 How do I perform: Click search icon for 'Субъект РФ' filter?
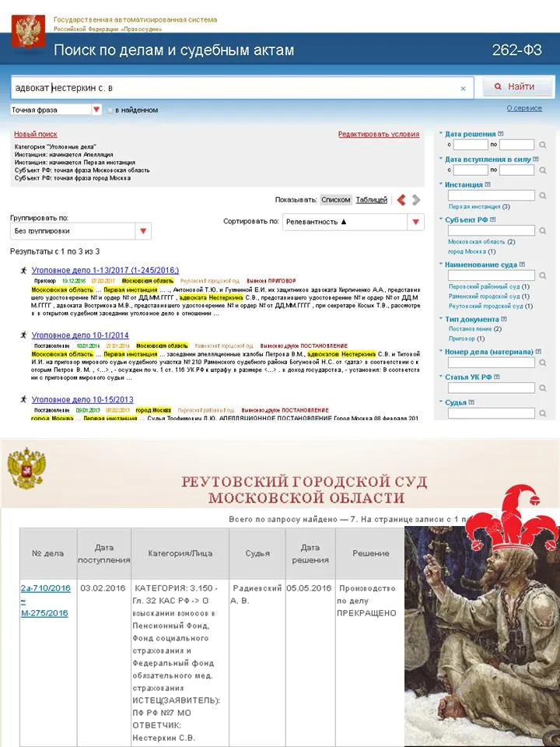point(542,230)
